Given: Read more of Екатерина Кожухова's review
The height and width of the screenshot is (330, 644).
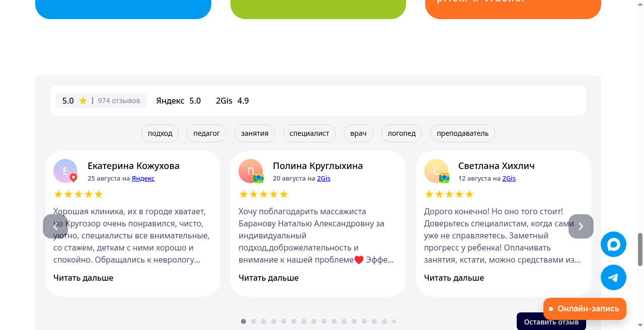Looking at the screenshot, I should click(83, 278).
